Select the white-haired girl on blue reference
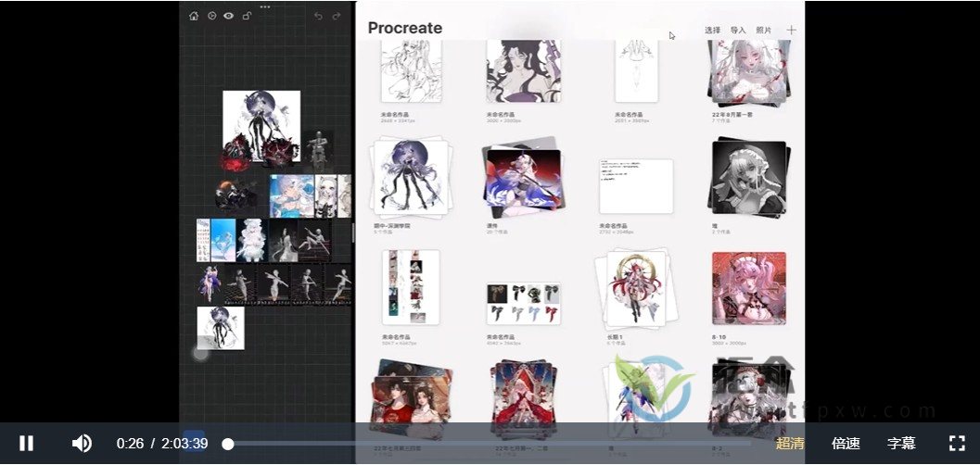Image resolution: width=980 pixels, height=465 pixels. pyautogui.click(x=292, y=195)
